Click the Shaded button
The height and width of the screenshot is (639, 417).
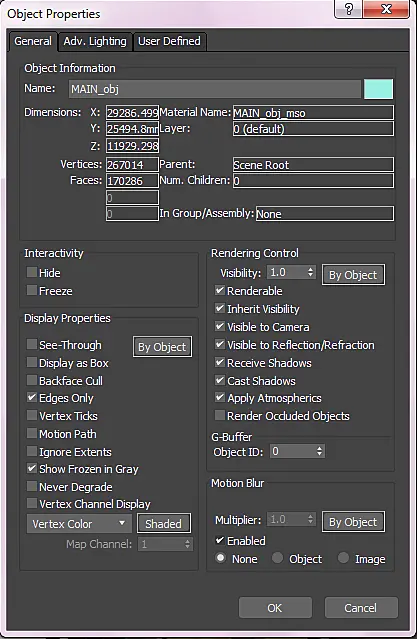[163, 524]
